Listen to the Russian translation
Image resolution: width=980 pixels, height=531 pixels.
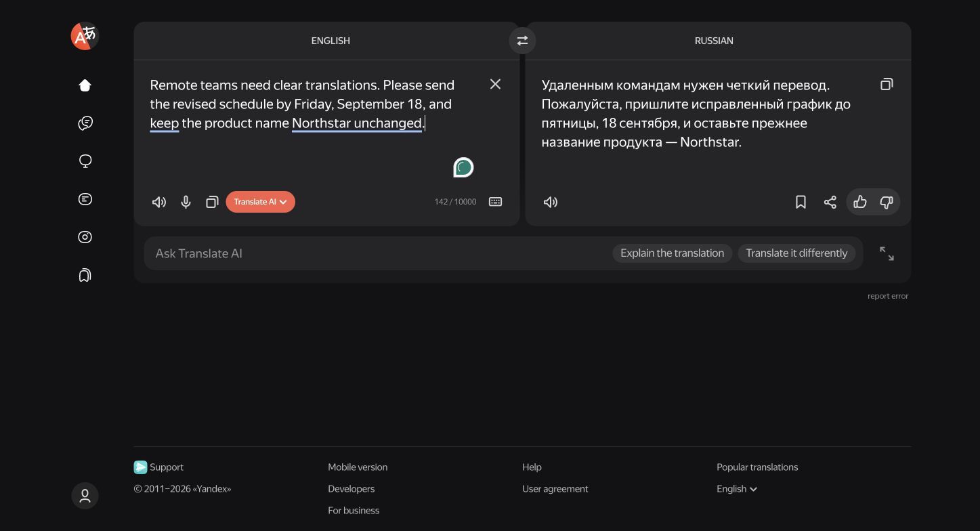551,202
